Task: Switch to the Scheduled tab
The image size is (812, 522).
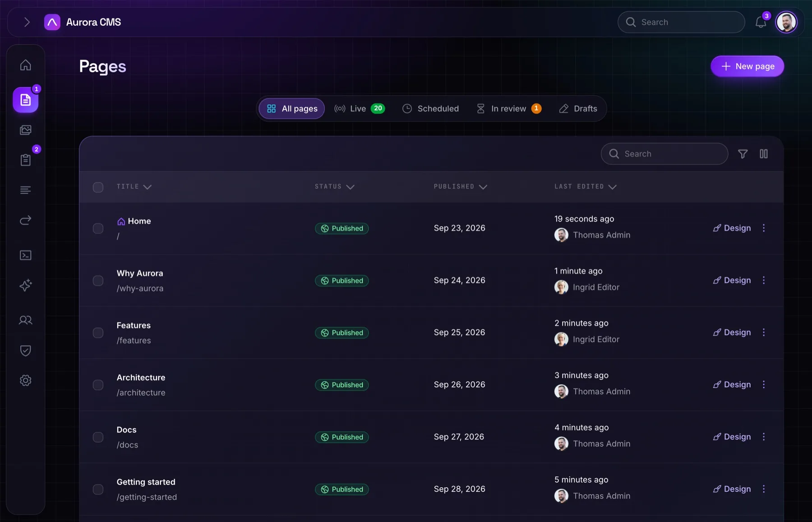Action: [430, 109]
